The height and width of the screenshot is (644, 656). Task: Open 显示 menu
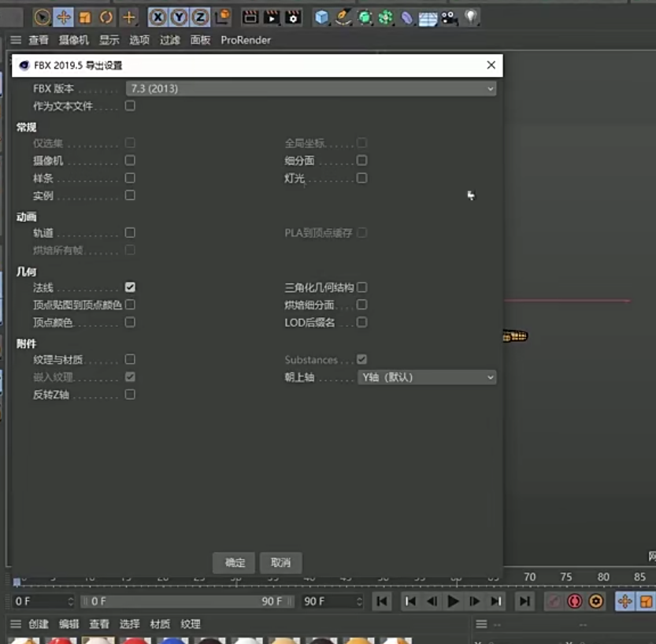pos(109,40)
